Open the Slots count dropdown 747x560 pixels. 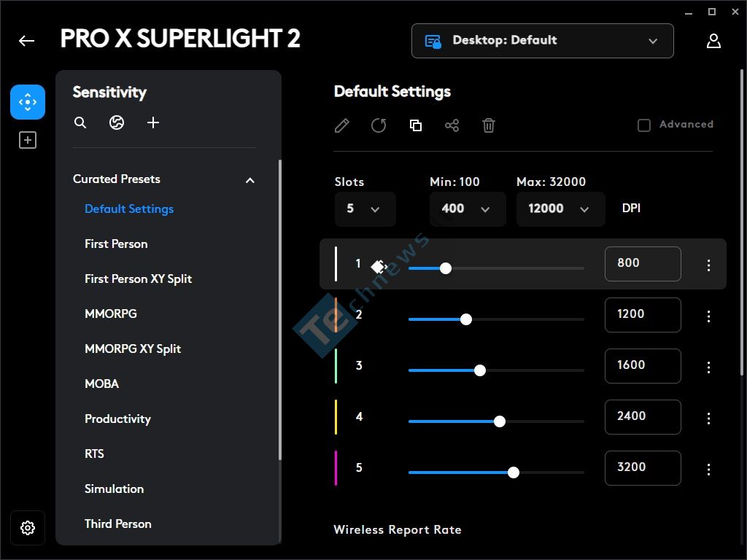coord(365,209)
